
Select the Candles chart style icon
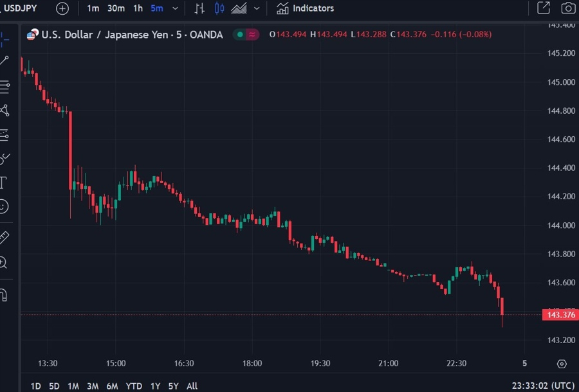[219, 8]
